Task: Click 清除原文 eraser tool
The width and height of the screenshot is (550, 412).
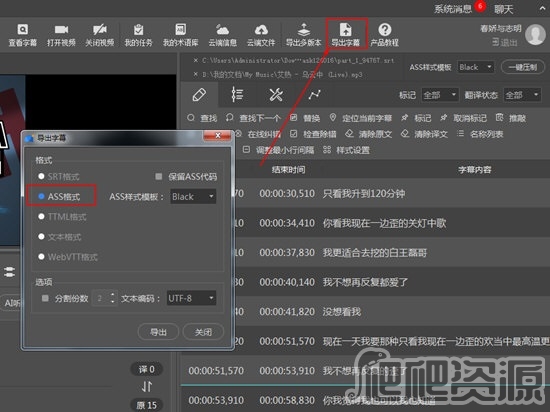Action: [x=369, y=134]
